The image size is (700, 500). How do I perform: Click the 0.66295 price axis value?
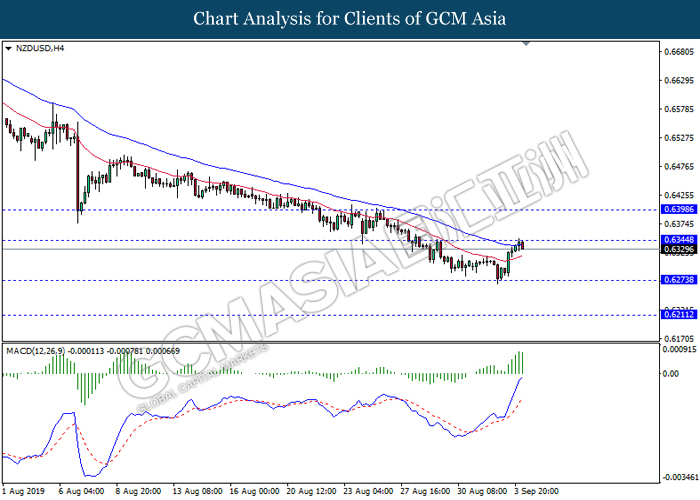(679, 80)
